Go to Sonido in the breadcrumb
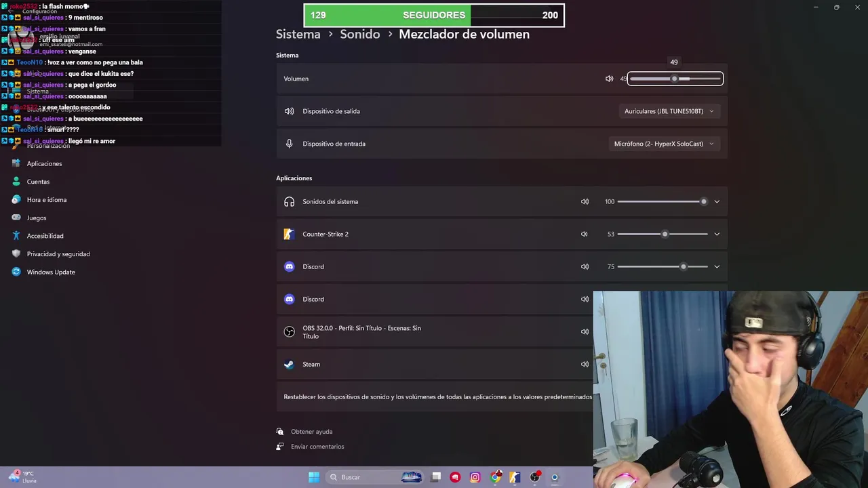This screenshot has width=868, height=488. point(360,34)
